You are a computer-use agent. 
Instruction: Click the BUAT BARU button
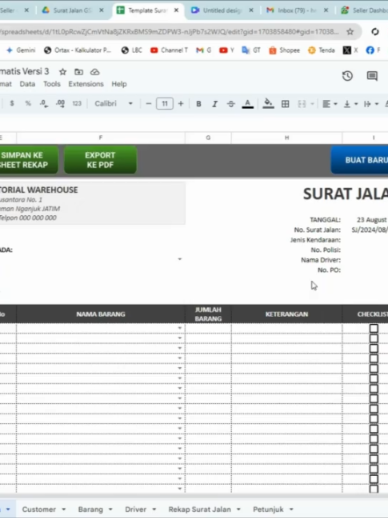point(359,160)
